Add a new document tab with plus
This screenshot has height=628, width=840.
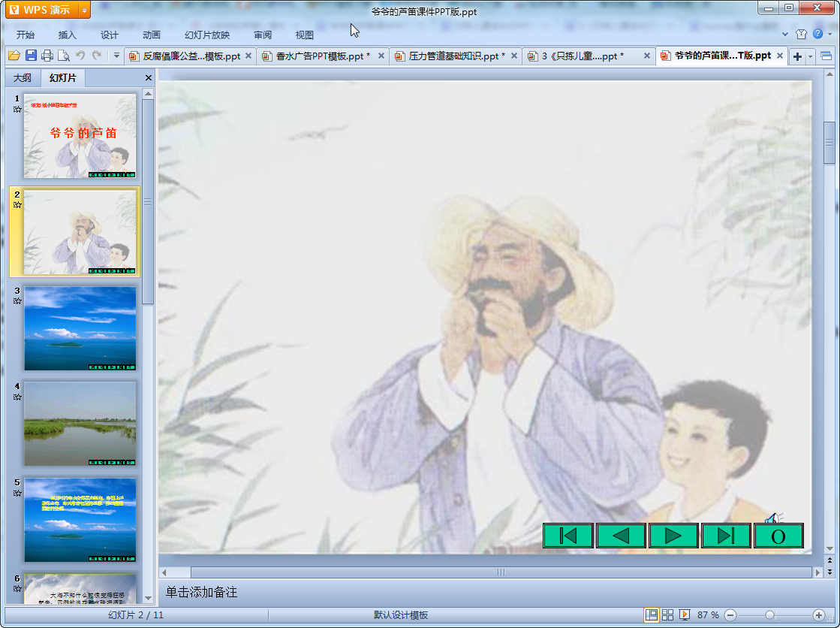click(x=797, y=56)
